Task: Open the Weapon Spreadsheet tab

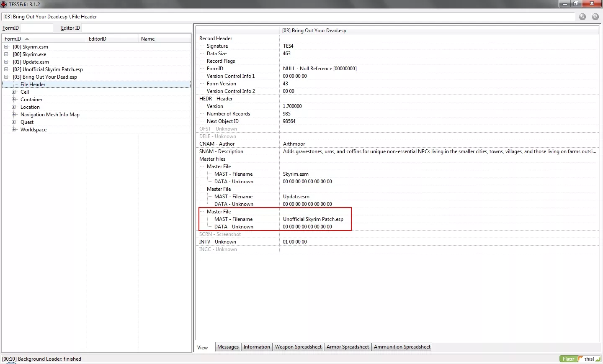Action: tap(298, 347)
